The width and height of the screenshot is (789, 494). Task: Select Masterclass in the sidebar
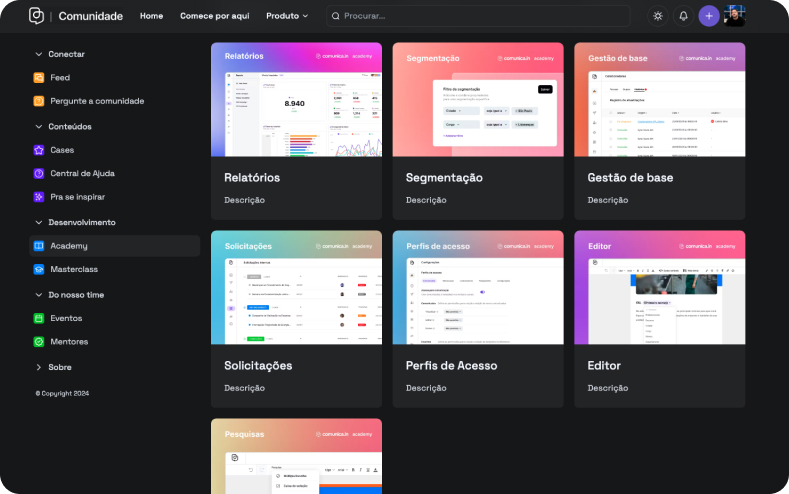coord(74,269)
